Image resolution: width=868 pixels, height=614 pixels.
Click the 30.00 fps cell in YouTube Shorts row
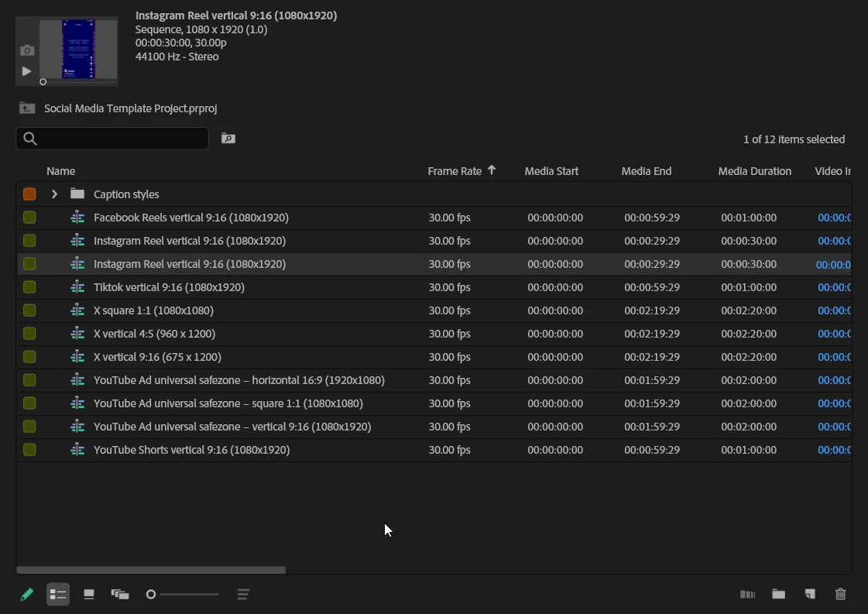click(450, 450)
